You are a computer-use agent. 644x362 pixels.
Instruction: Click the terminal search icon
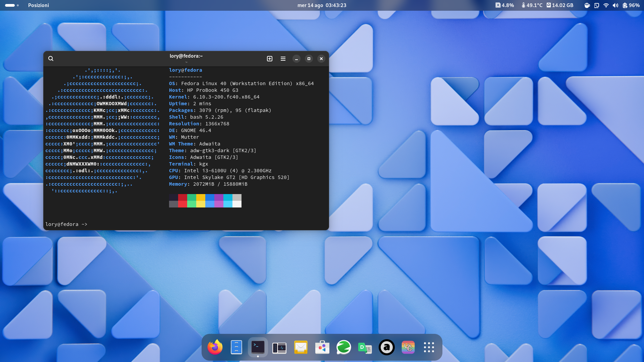click(x=51, y=59)
